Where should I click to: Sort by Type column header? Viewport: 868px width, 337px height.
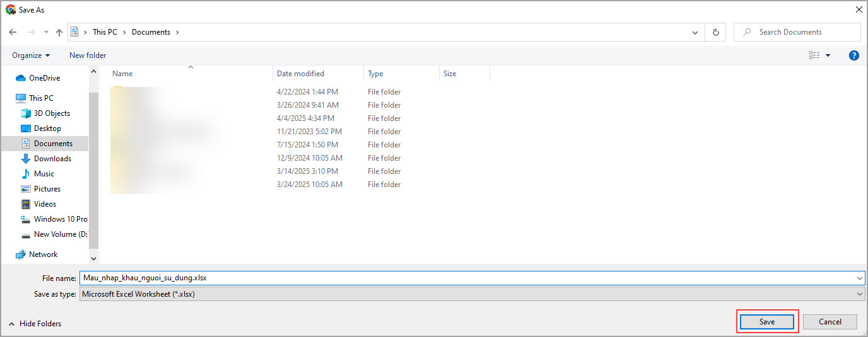click(x=375, y=74)
